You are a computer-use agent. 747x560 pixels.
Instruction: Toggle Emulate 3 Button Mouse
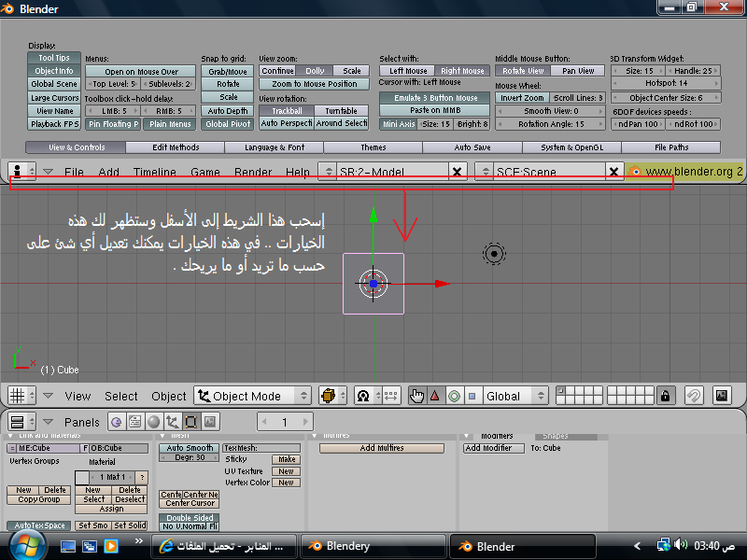pyautogui.click(x=435, y=98)
